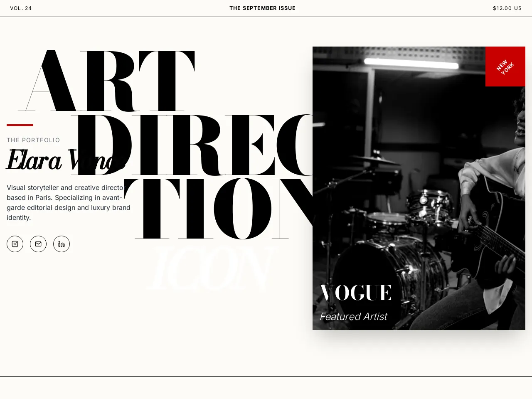Click the red NEW YORK badge
The height and width of the screenshot is (399, 532).
click(505, 66)
